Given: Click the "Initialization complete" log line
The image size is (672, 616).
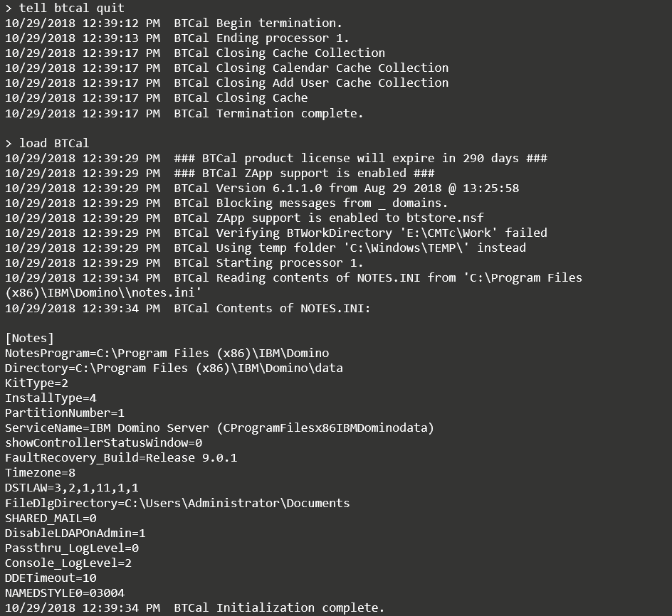Looking at the screenshot, I should point(300,607).
